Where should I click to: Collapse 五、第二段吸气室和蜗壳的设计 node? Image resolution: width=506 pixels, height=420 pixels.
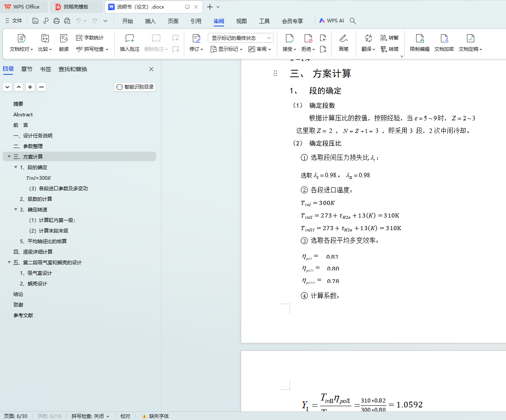click(9, 262)
